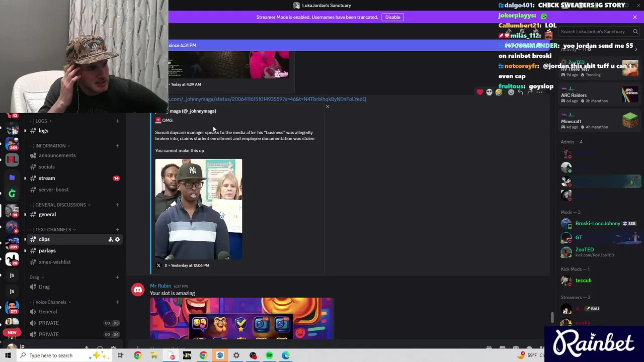Open the johnnymaga status link
This screenshot has width=644, height=362.
(x=267, y=99)
